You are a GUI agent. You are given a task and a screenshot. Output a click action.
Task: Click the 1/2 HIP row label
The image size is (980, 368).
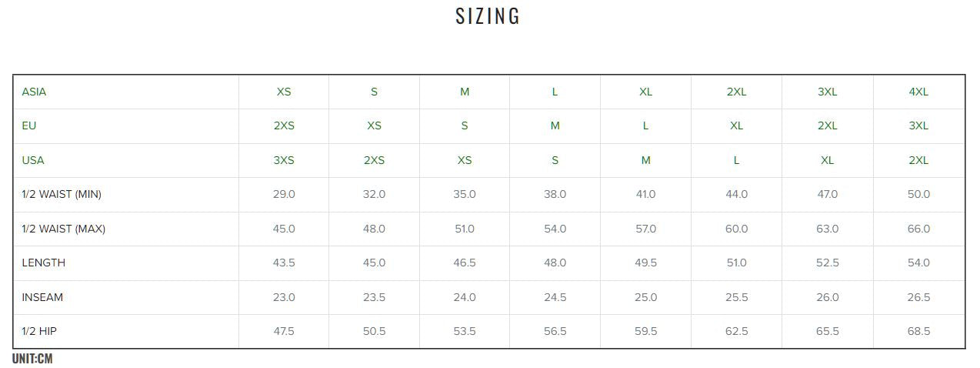[x=39, y=331]
